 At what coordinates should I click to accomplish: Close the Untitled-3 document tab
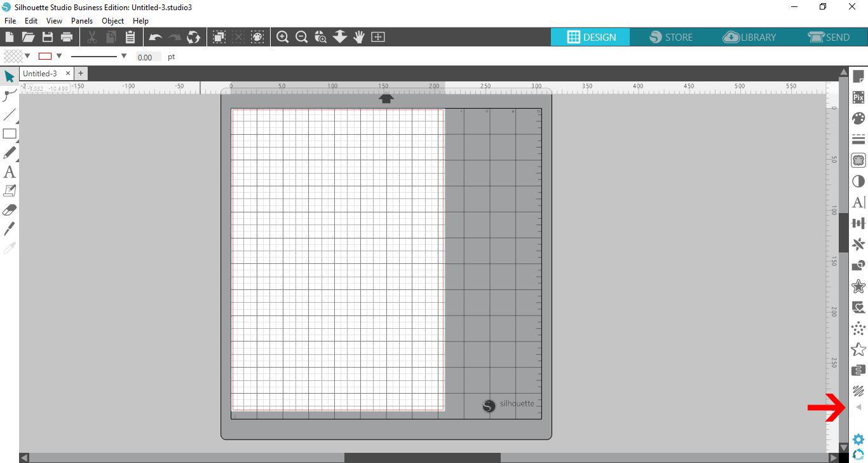click(68, 74)
